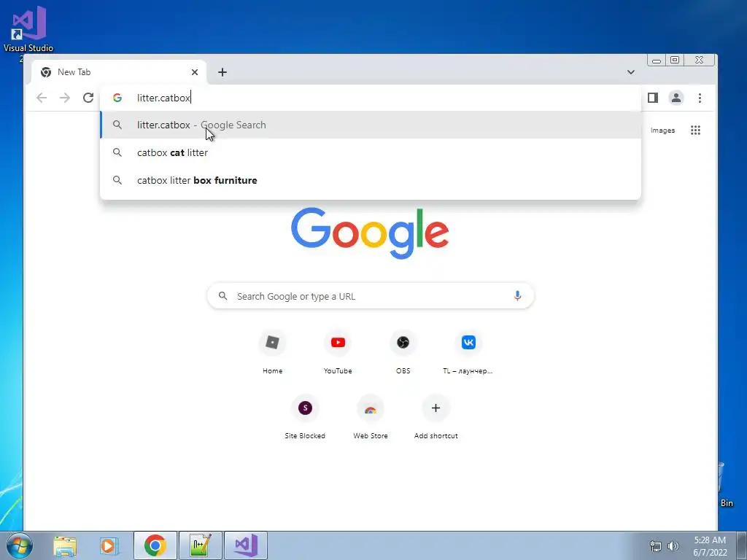Reload the page with the refresh icon
747x560 pixels.
[88, 98]
